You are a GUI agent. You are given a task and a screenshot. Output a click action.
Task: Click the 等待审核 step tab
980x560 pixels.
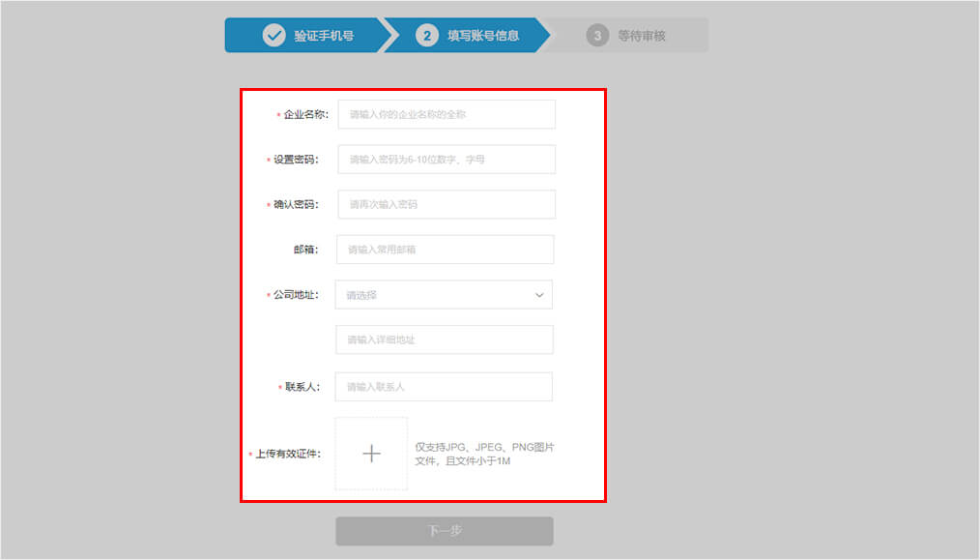(627, 35)
